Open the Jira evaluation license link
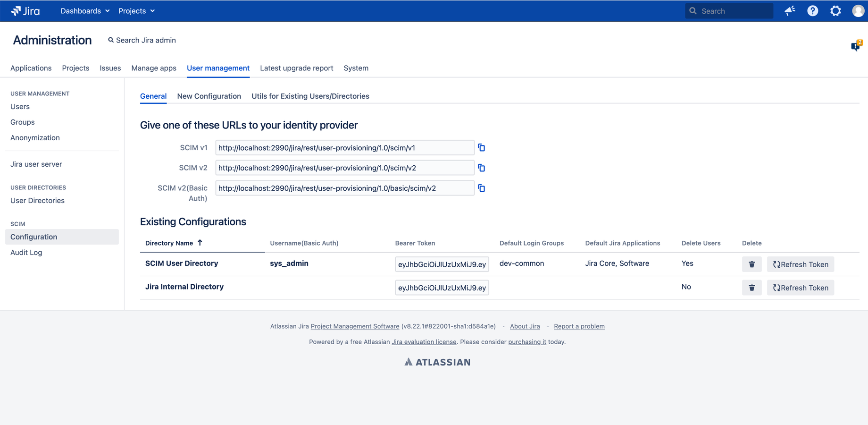 (x=424, y=342)
